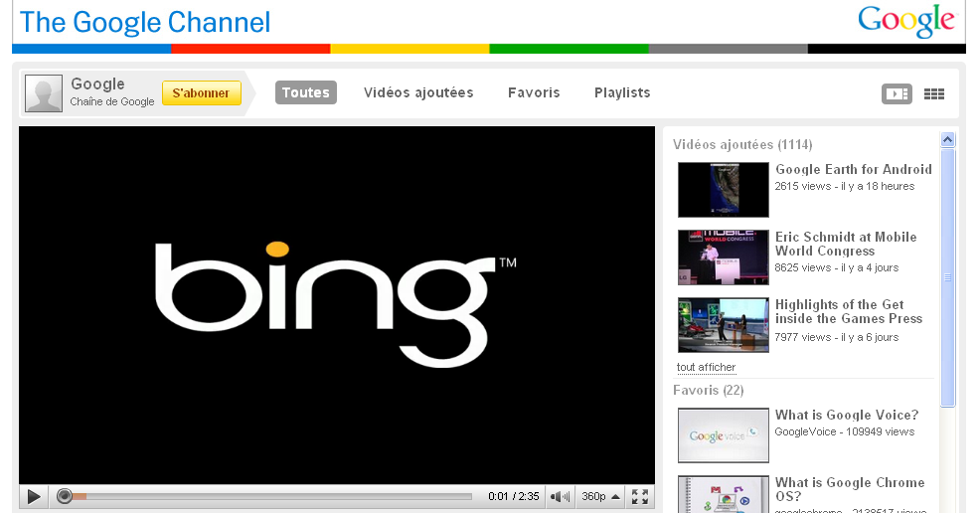Open What is Google Chrome OS? link
Screen dimensions: 980x513
point(850,489)
